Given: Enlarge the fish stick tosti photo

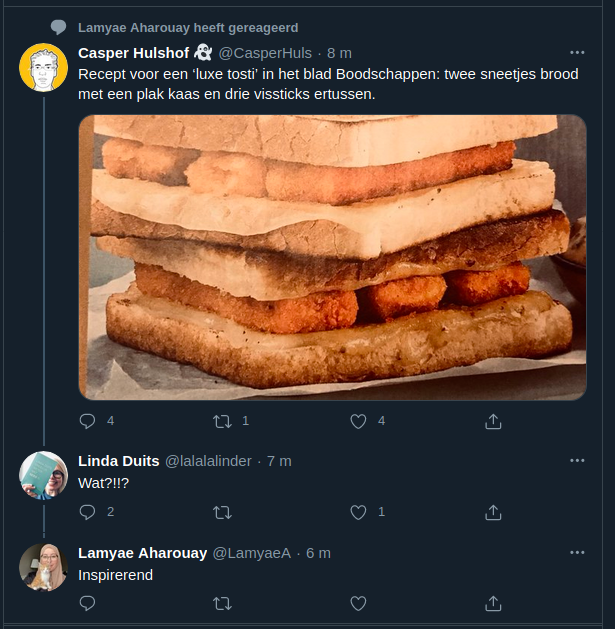Looking at the screenshot, I should pyautogui.click(x=332, y=257).
